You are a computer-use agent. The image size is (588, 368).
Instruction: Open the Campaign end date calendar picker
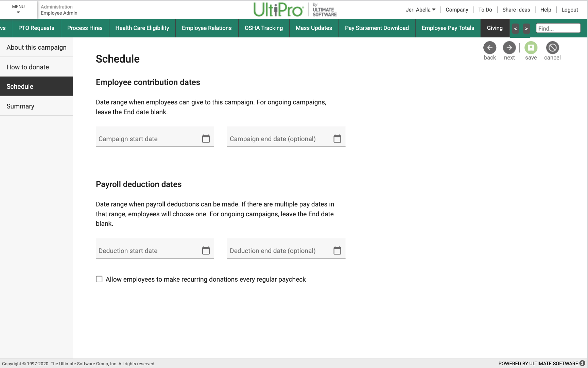[x=337, y=138]
